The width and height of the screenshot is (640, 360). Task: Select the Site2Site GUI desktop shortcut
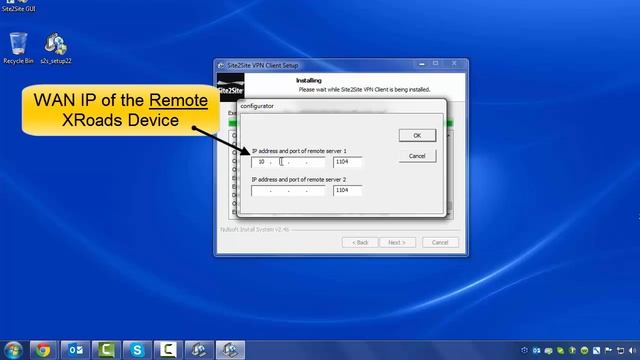coord(18,6)
